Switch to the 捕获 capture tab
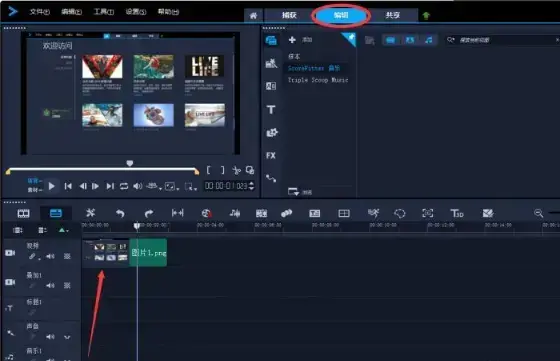This screenshot has width=560, height=361. click(x=289, y=15)
